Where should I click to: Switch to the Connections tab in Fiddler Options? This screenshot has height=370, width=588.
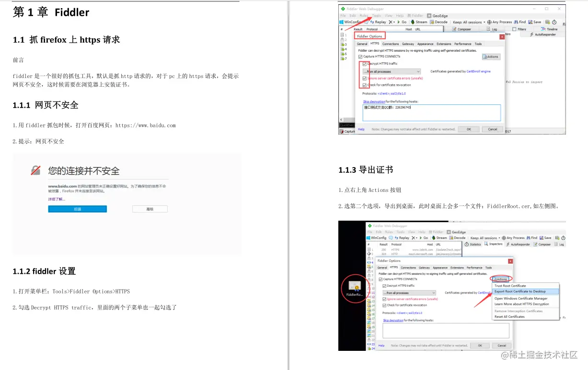(x=390, y=44)
